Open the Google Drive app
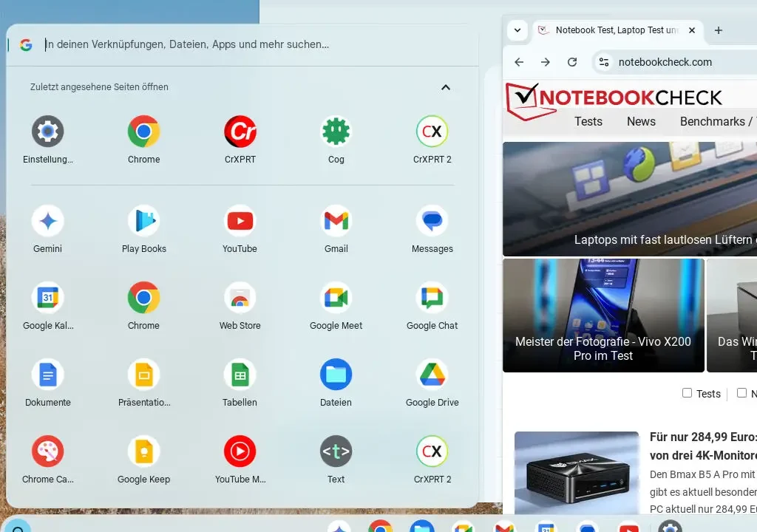757x532 pixels. coord(432,375)
